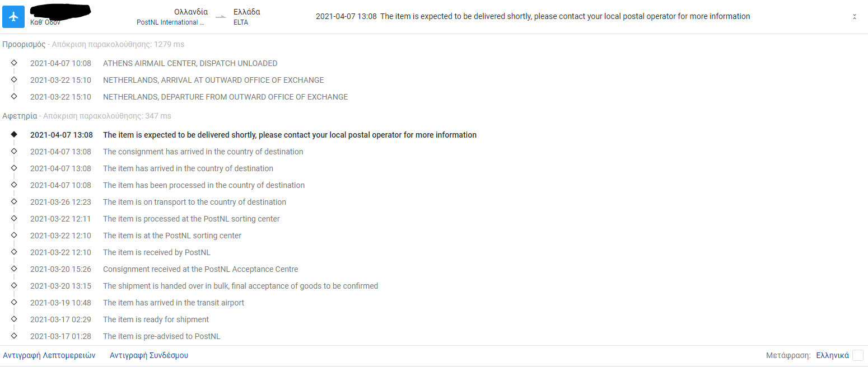Screen dimensions: 868x367
Task: Click the header status summary message
Action: click(x=533, y=16)
